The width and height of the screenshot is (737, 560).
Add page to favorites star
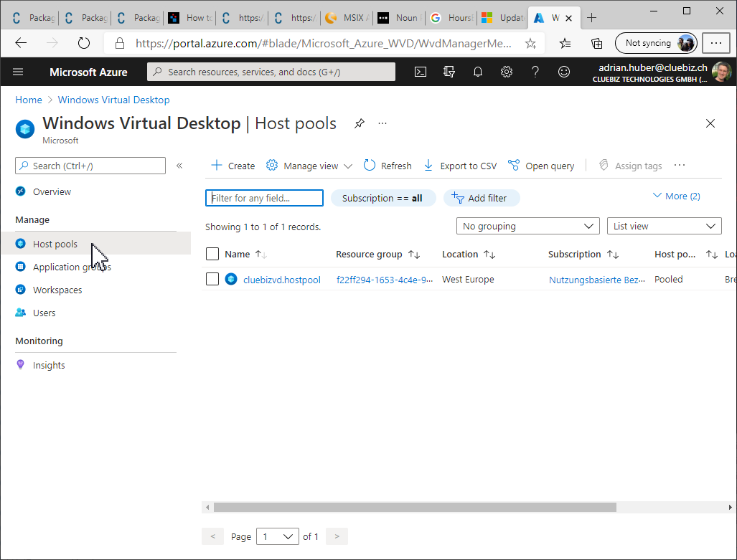coord(530,44)
